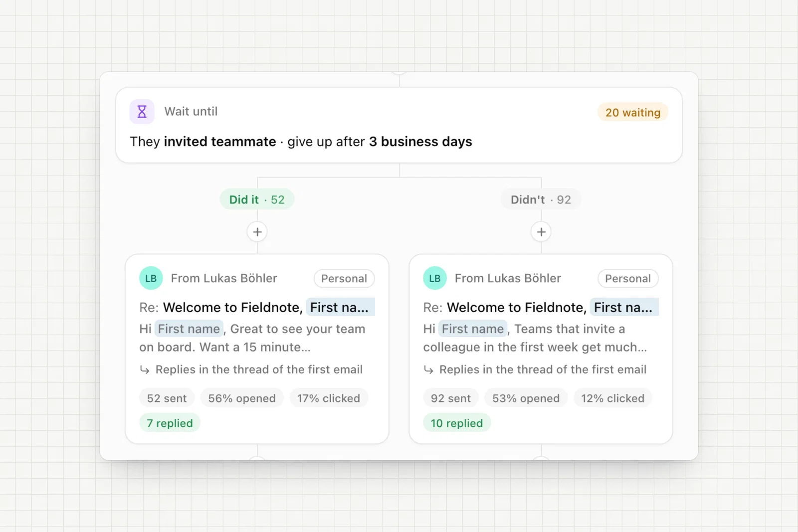The height and width of the screenshot is (532, 798).
Task: Add a step under Did it branch
Action: click(x=257, y=232)
